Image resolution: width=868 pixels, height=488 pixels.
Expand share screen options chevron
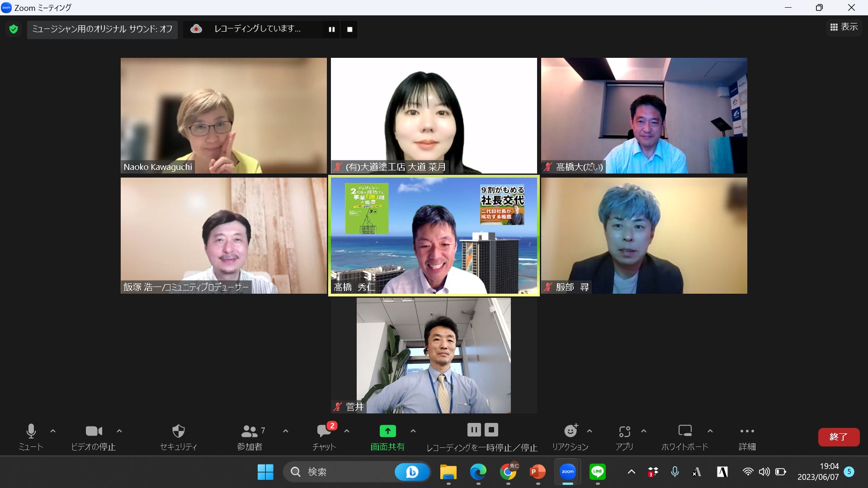coord(413,431)
